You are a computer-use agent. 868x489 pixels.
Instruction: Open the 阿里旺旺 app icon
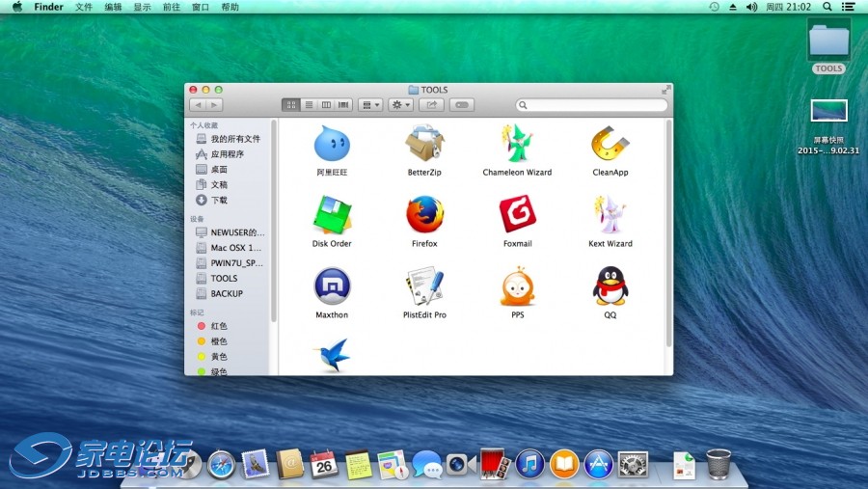[332, 144]
